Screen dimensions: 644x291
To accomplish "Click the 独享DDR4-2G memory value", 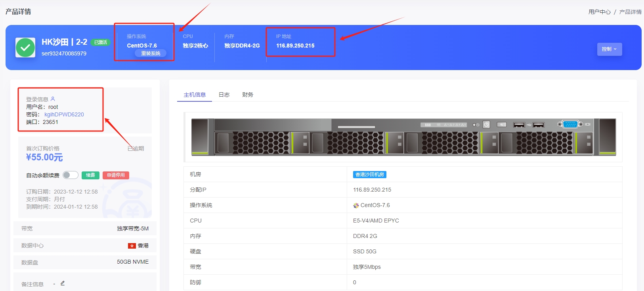I will tap(242, 46).
